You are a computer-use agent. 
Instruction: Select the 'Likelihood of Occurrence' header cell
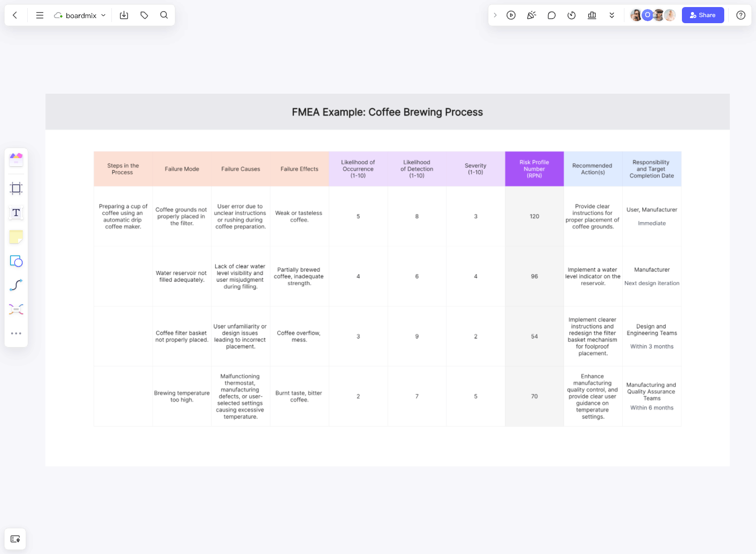358,169
